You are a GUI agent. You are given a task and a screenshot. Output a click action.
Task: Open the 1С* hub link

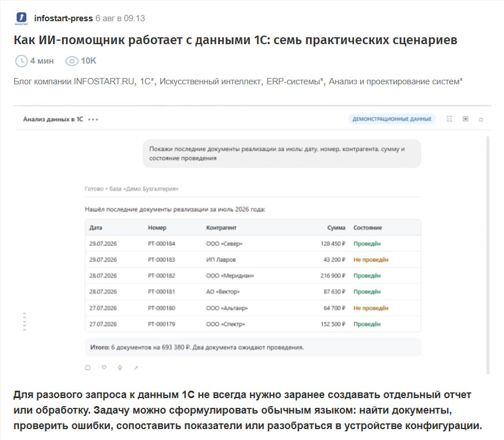147,81
